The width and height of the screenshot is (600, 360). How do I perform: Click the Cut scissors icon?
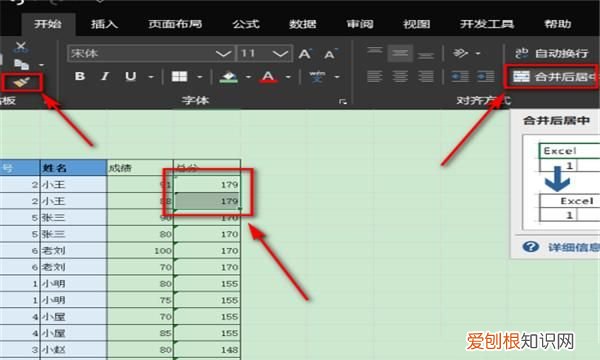20,47
